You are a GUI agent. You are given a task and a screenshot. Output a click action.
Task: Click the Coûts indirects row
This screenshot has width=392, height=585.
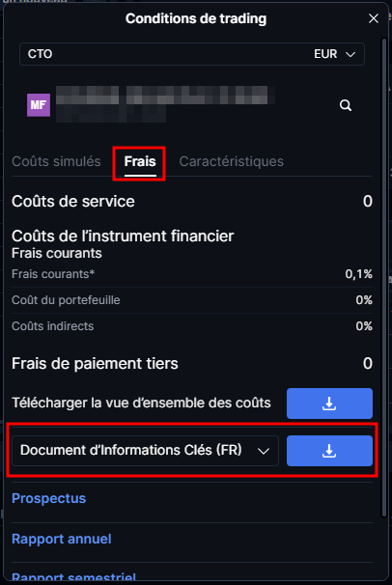pos(192,326)
